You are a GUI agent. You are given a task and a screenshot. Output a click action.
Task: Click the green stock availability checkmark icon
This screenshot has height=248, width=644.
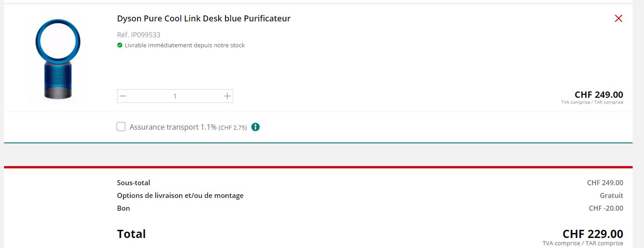(x=120, y=45)
